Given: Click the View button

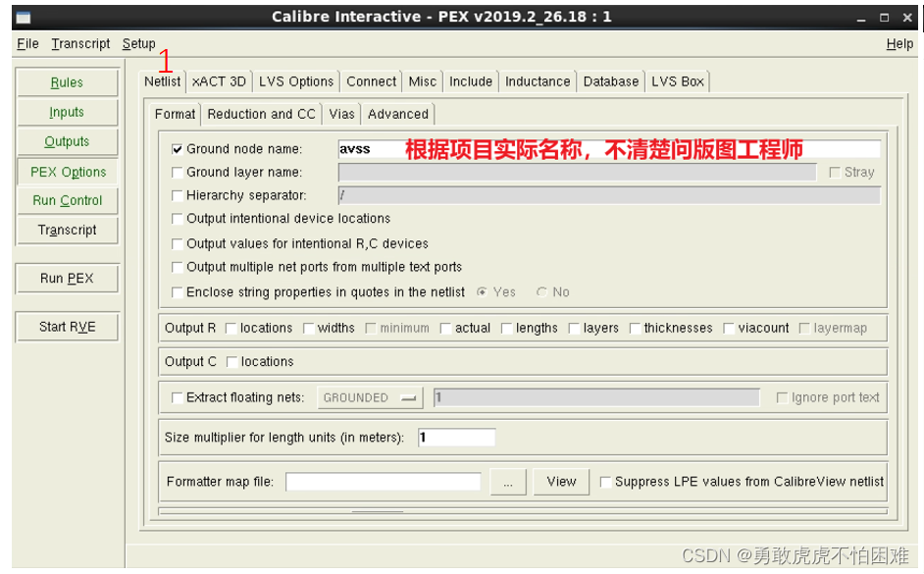Looking at the screenshot, I should 561,482.
